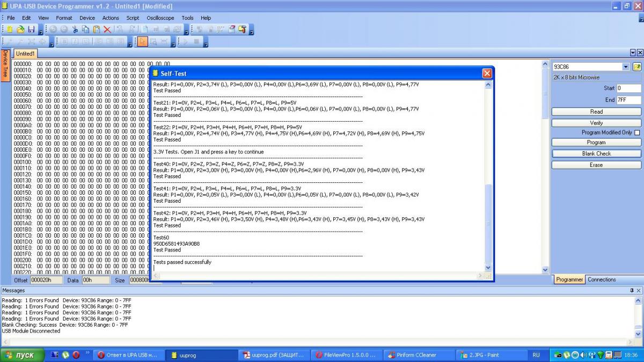Select the Untited1 document tab
Viewport: 644px width, 362px height.
click(25, 54)
